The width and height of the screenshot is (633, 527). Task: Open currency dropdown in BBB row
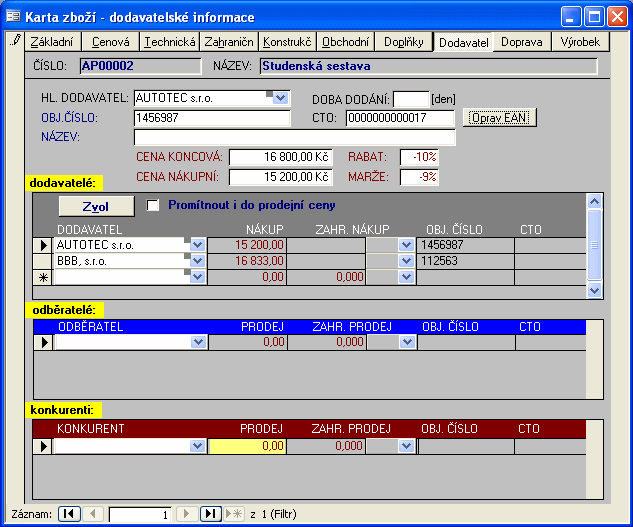pyautogui.click(x=406, y=261)
